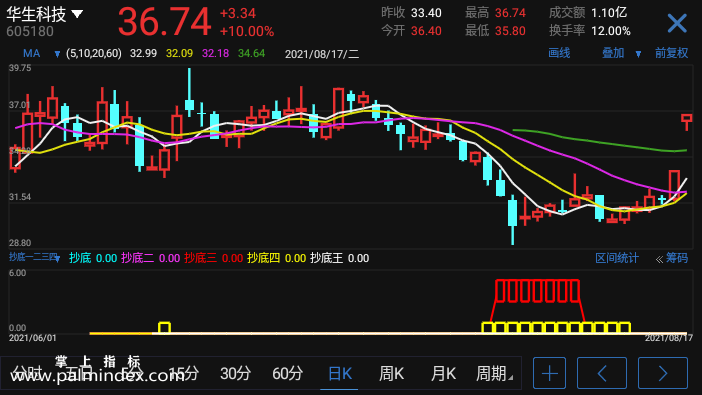Open 区间统计 range statistics
Screen dimensions: 702x395
(x=616, y=258)
